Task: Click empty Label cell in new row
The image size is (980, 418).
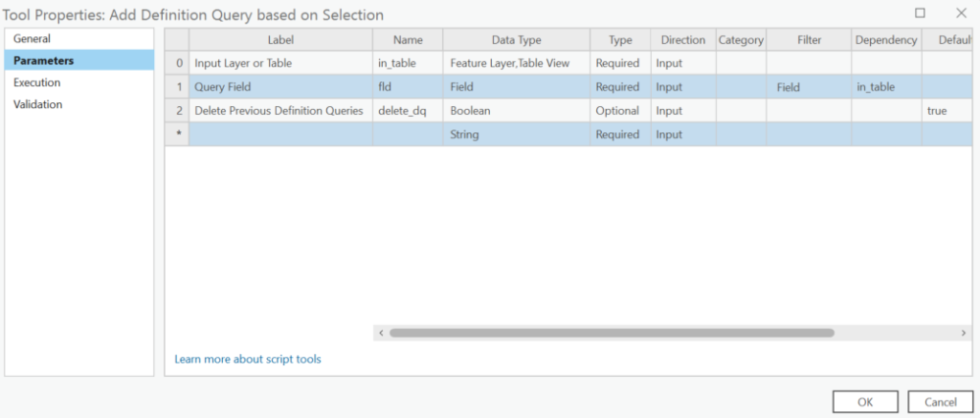Action: [281, 134]
